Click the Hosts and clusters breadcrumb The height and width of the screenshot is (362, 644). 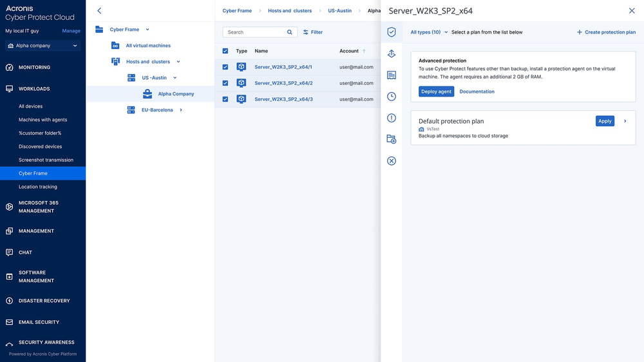290,11
